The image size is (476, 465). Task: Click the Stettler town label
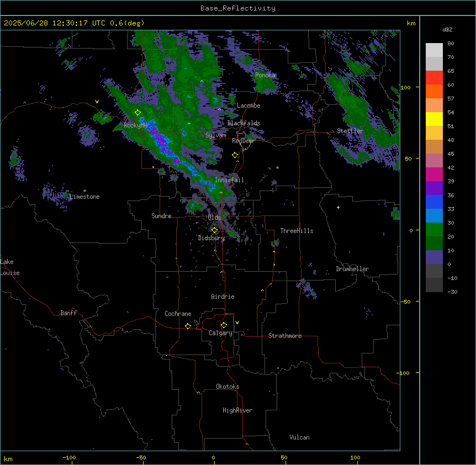coord(350,131)
